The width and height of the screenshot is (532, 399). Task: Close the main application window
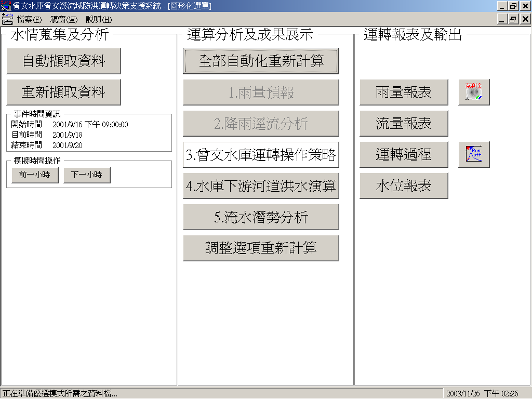(x=525, y=6)
